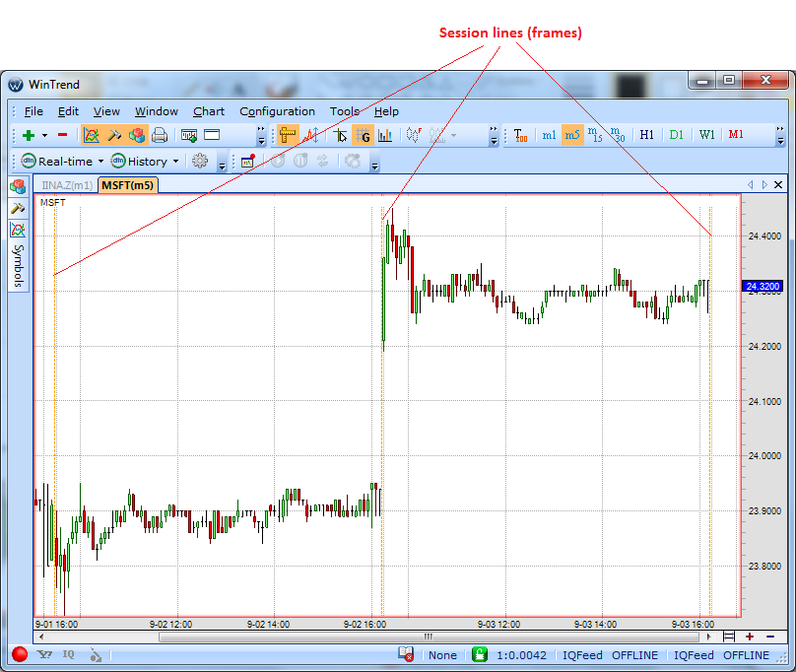Open the Window menu
The image size is (796, 672).
pos(157,111)
